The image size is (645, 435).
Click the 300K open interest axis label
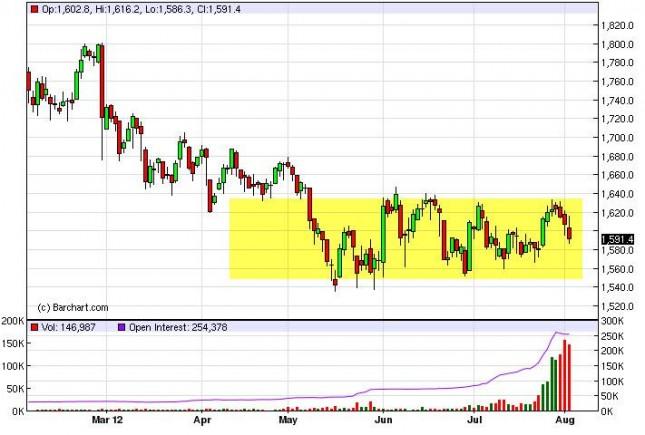pos(613,321)
